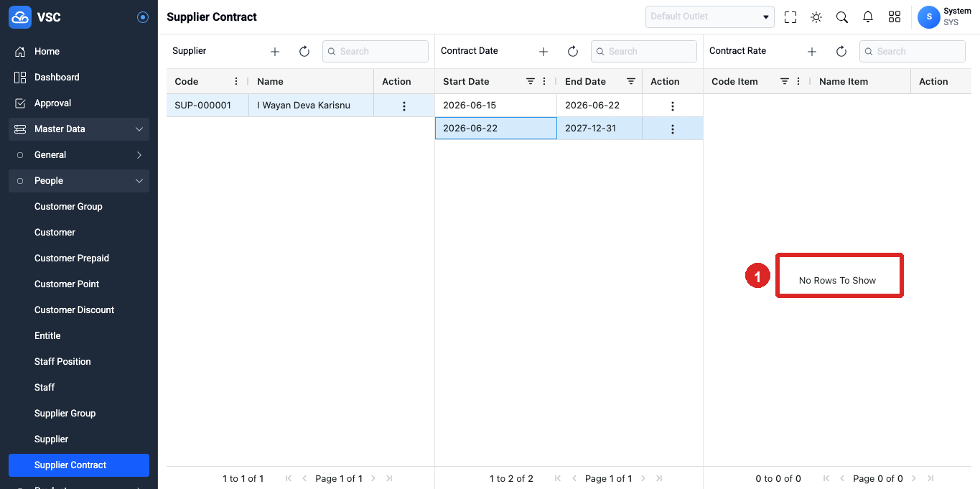The width and height of the screenshot is (980, 489).
Task: Go to Customer Point page
Action: pos(79,284)
